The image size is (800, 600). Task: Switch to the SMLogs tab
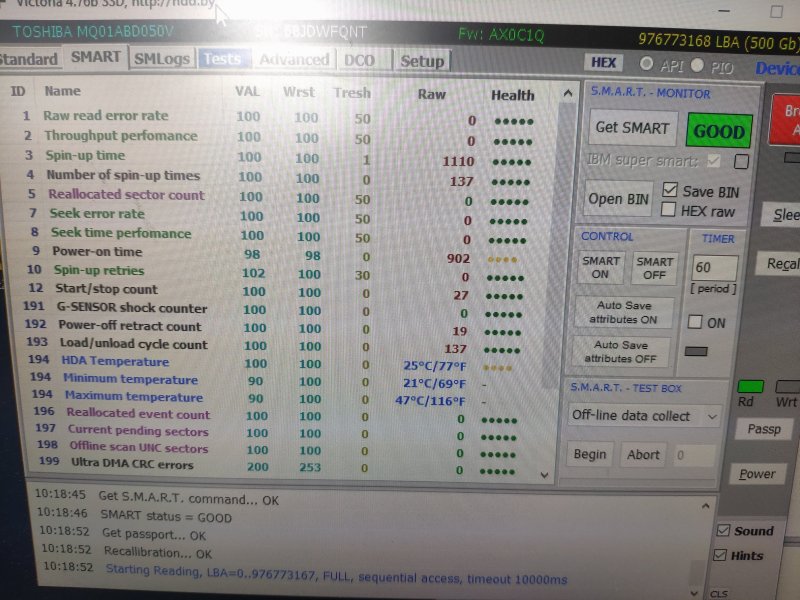coord(162,59)
